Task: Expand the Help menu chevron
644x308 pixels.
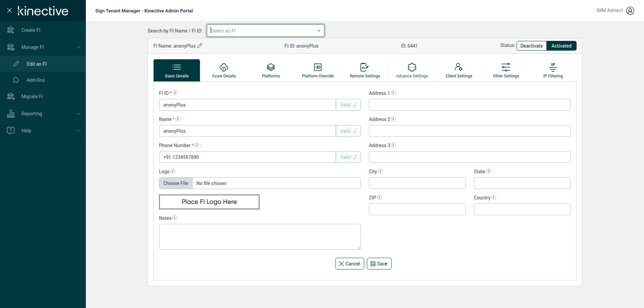Action: coord(78,131)
